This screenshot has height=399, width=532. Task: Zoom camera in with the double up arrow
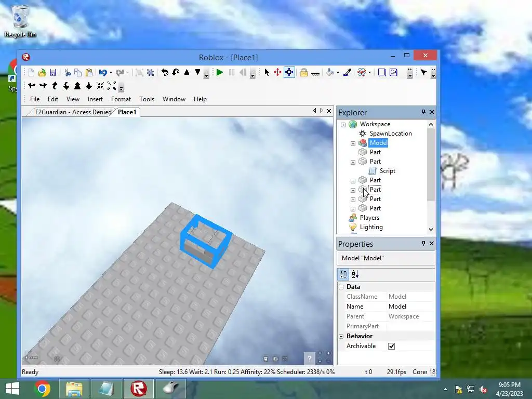(77, 86)
